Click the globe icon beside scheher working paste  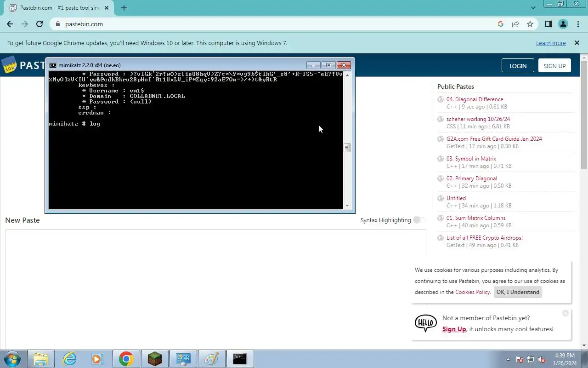(x=441, y=119)
